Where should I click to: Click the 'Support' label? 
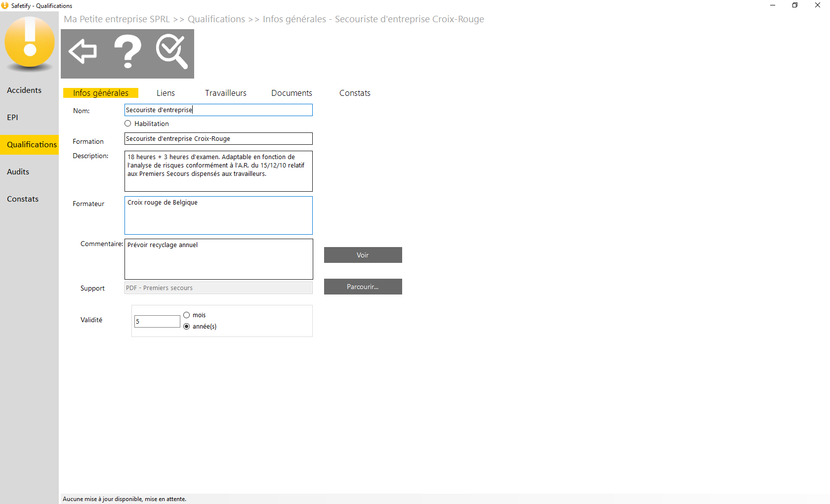(92, 288)
